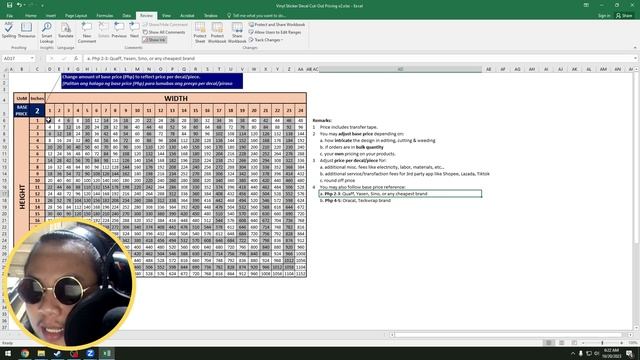Switch to the Data tab
640x360 pixels.
[x=127, y=16]
